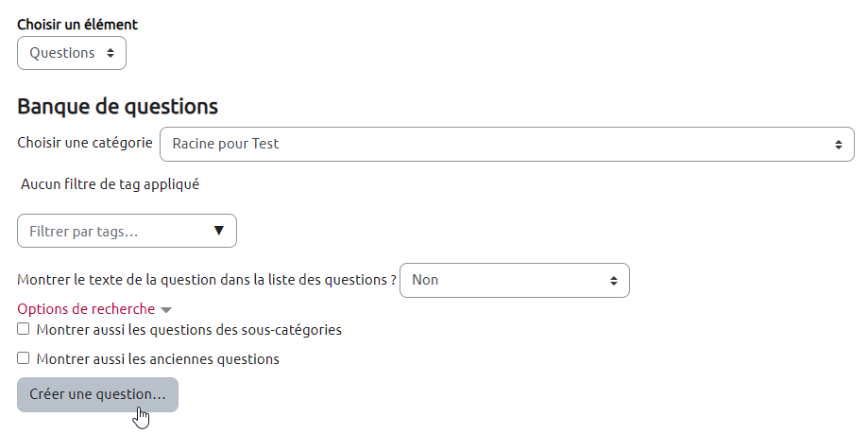Screen dimensions: 868x434
Task: Click the "Banque de questions" heading
Action: [117, 106]
